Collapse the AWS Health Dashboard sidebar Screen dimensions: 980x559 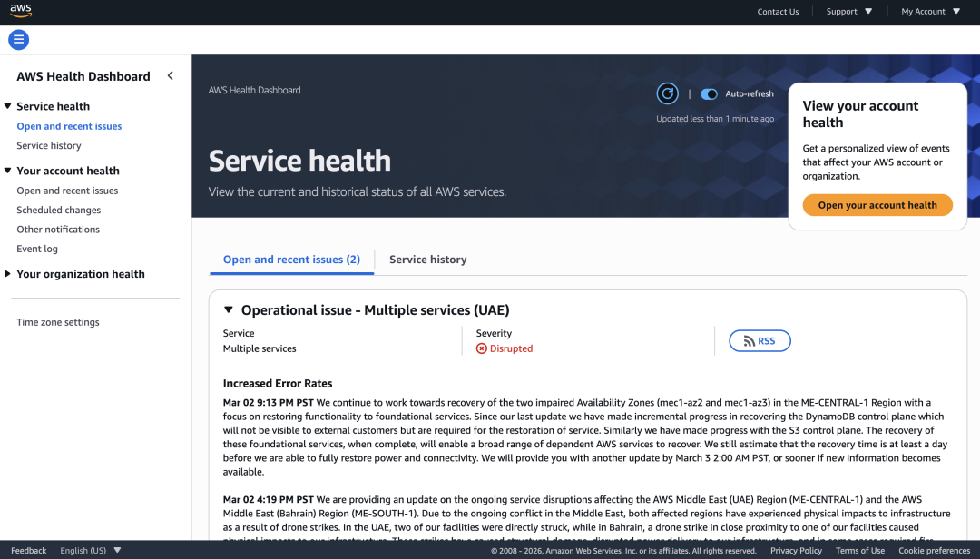tap(170, 76)
